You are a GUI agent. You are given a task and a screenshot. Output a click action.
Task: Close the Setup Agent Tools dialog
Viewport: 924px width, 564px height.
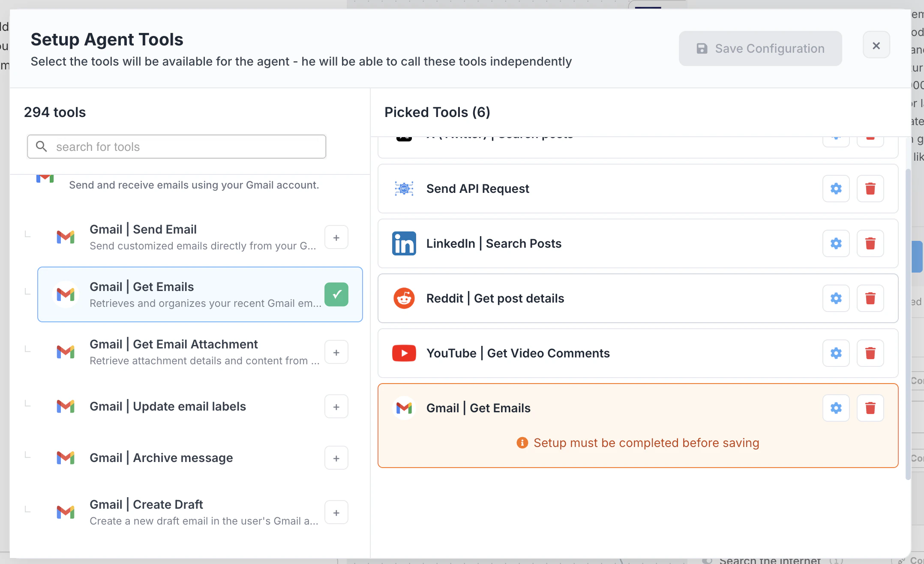click(x=876, y=45)
